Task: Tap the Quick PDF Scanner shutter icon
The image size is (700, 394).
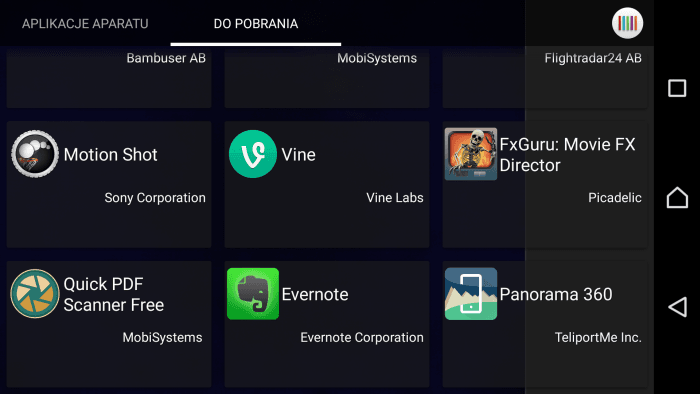Action: 35,294
